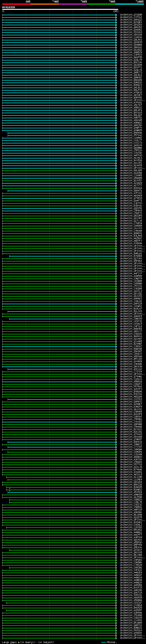Open hit UniRef100_Q8KA71
Image resolution: width=146 pixels, height=644 pixels.
131,191
